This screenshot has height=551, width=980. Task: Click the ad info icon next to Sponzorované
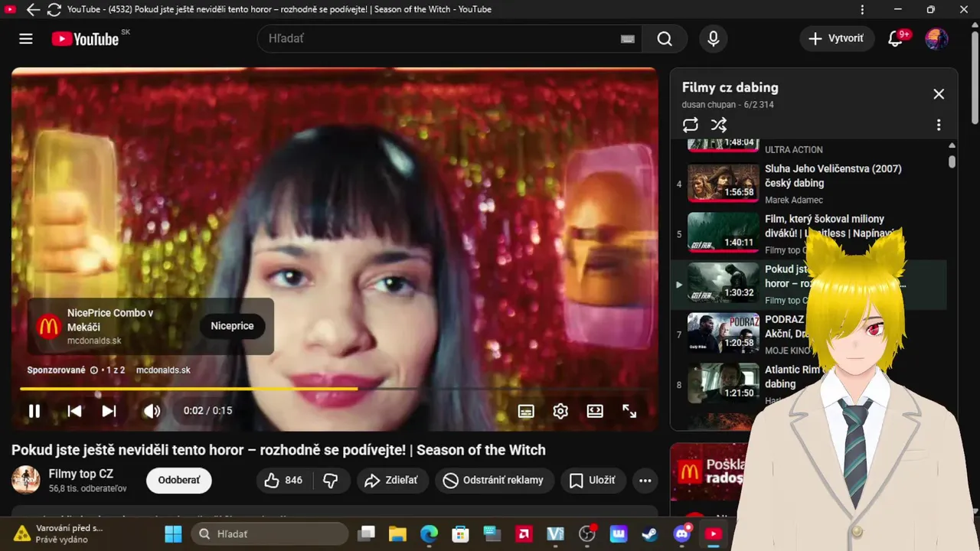(94, 370)
